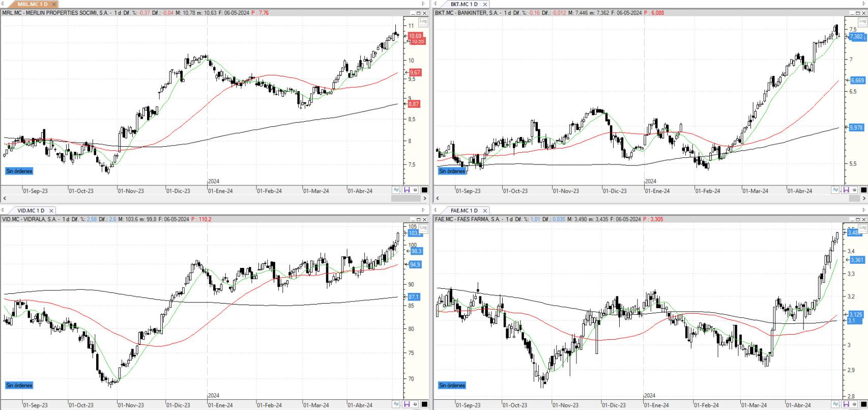The width and height of the screenshot is (868, 410).
Task: Minimize the Vidrala chart window
Action: point(413,220)
